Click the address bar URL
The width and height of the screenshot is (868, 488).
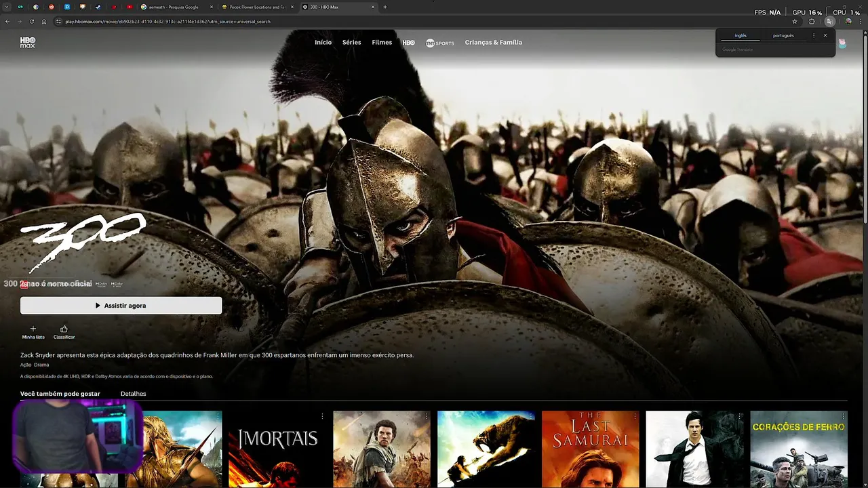(x=167, y=22)
